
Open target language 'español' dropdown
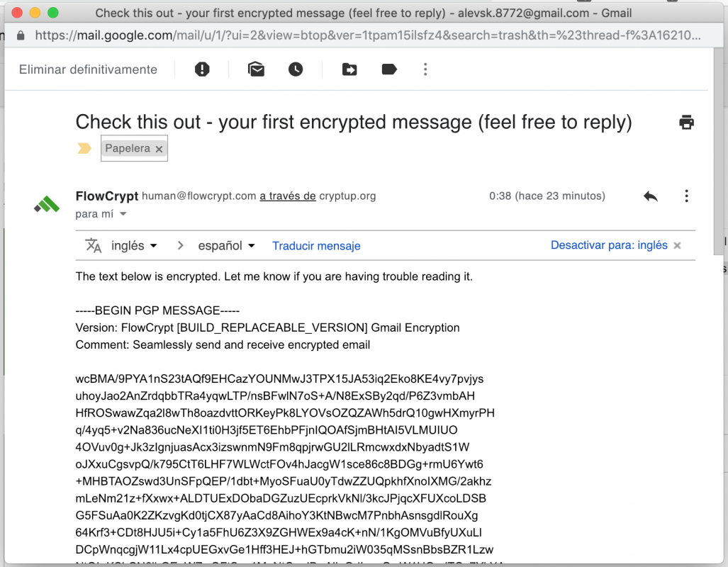coord(226,246)
